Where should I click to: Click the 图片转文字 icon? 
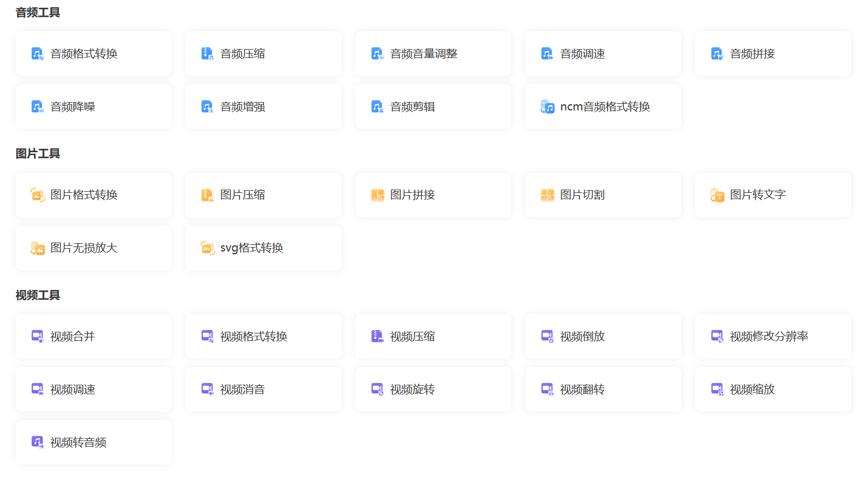[717, 195]
